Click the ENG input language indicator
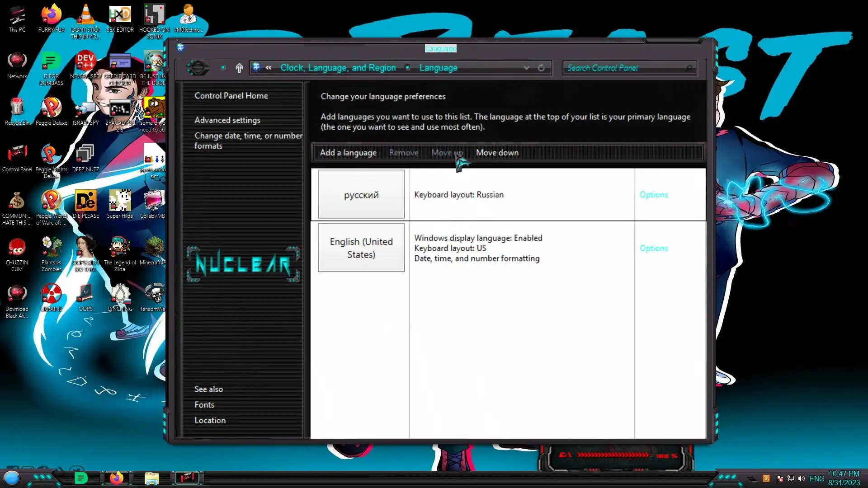 [x=816, y=479]
